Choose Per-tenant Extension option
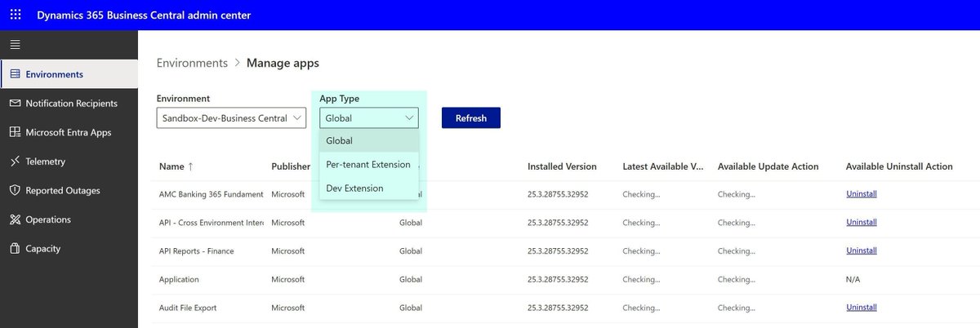 pyautogui.click(x=369, y=164)
